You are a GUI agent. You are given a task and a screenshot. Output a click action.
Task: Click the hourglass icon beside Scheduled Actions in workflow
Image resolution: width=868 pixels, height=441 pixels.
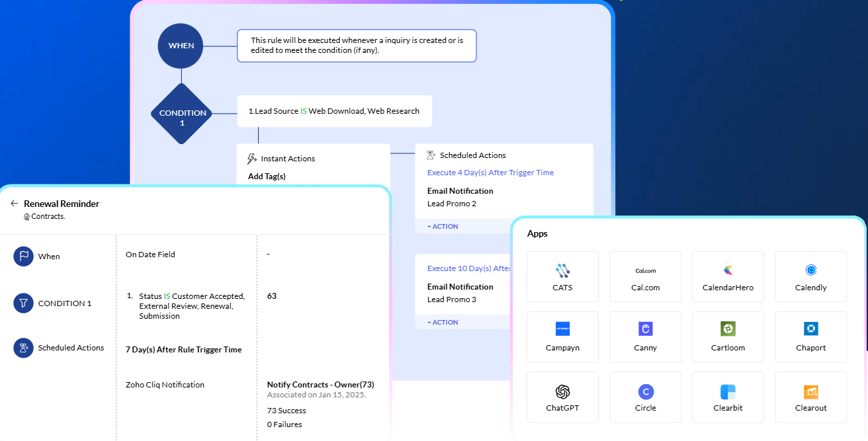tap(431, 155)
